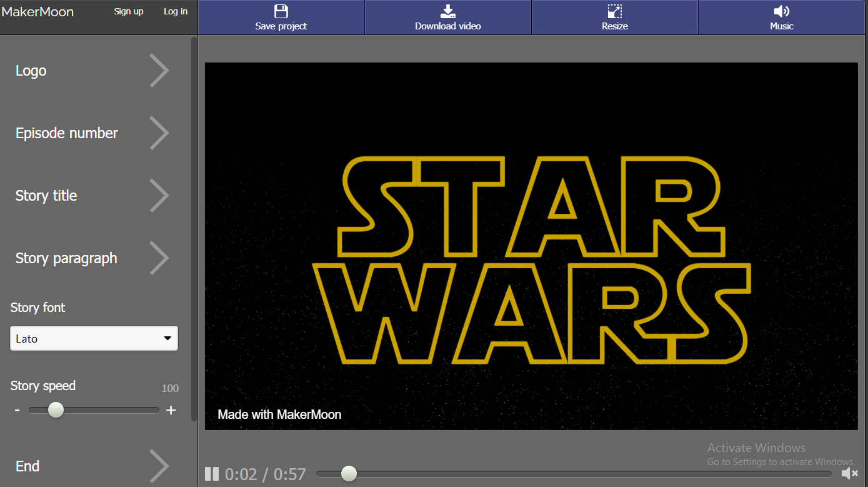The width and height of the screenshot is (868, 487).
Task: Click the Story speed slider handle
Action: pyautogui.click(x=56, y=410)
